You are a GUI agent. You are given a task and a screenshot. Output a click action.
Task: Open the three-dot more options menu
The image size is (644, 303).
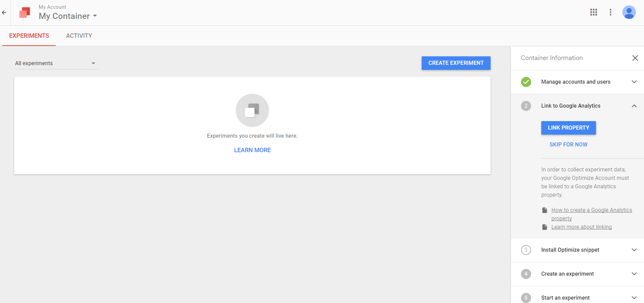tap(610, 12)
